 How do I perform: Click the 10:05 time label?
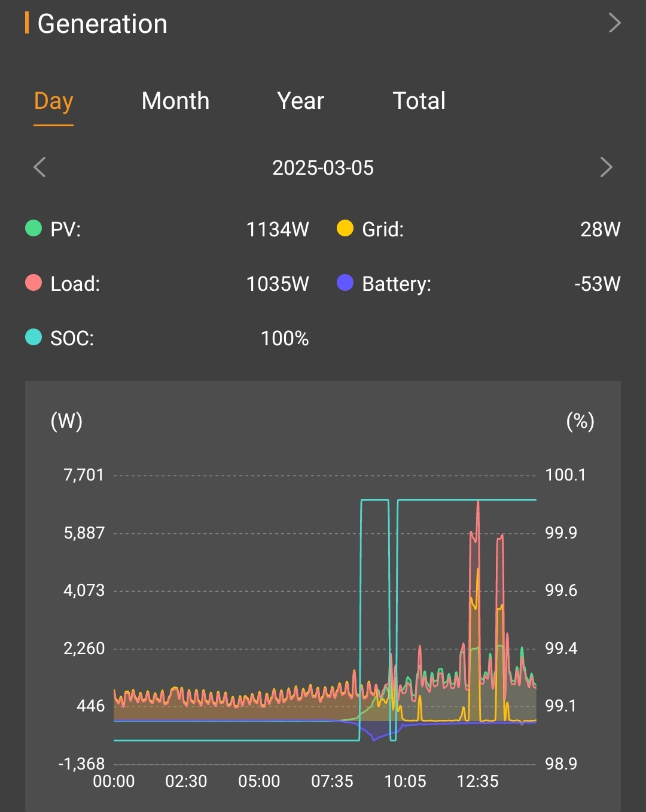coord(405,781)
